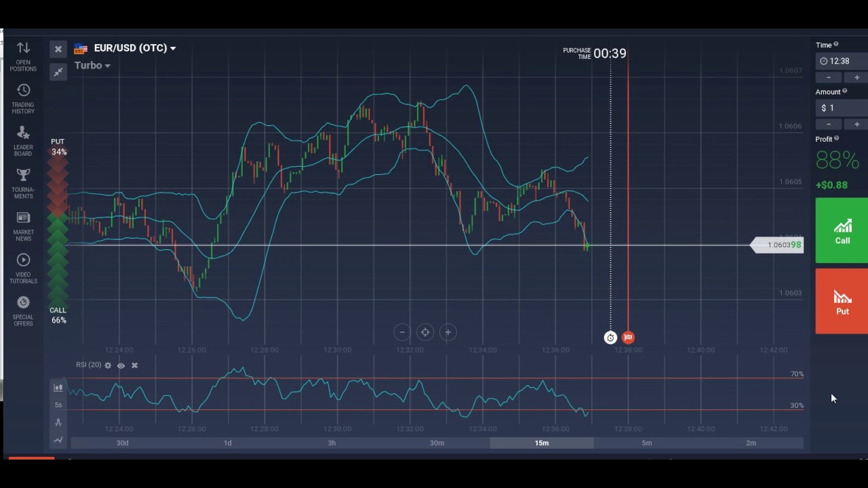Click the Amount help question mark

click(845, 91)
